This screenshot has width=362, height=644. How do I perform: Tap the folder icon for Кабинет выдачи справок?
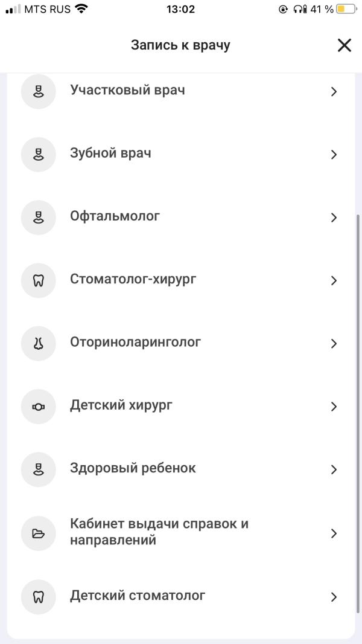(38, 533)
